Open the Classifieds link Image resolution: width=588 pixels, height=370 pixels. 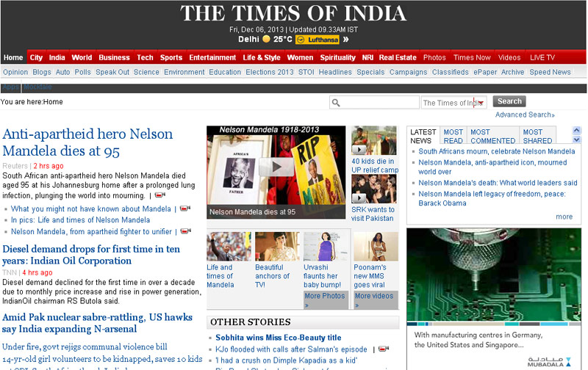(x=450, y=72)
